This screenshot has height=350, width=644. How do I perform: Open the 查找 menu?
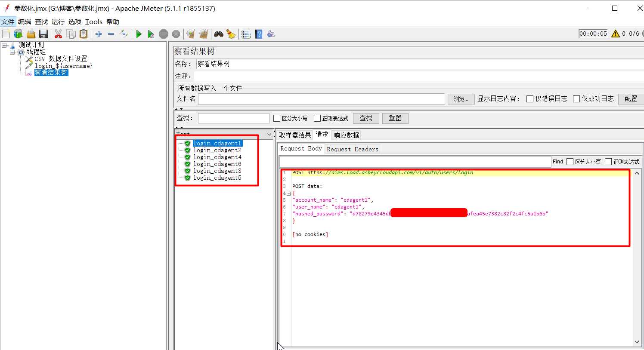pyautogui.click(x=41, y=21)
